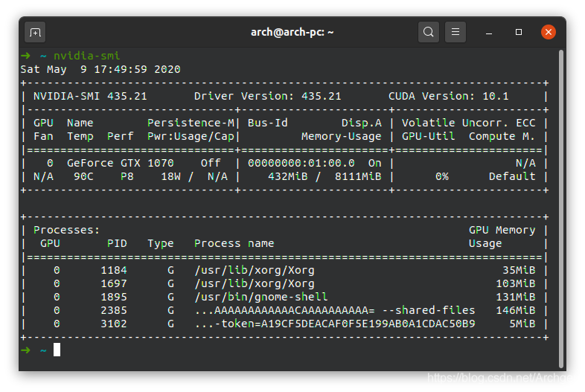The height and width of the screenshot is (392, 585).
Task: Click the 8111MiB total memory value
Action: coord(358,177)
